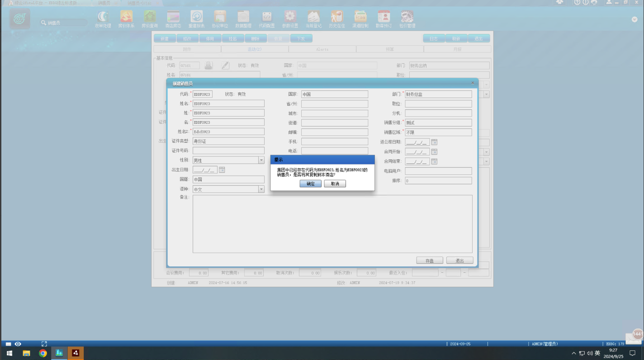Open Chrome from the taskbar
Viewport: 644px width, 360px height.
click(43, 353)
